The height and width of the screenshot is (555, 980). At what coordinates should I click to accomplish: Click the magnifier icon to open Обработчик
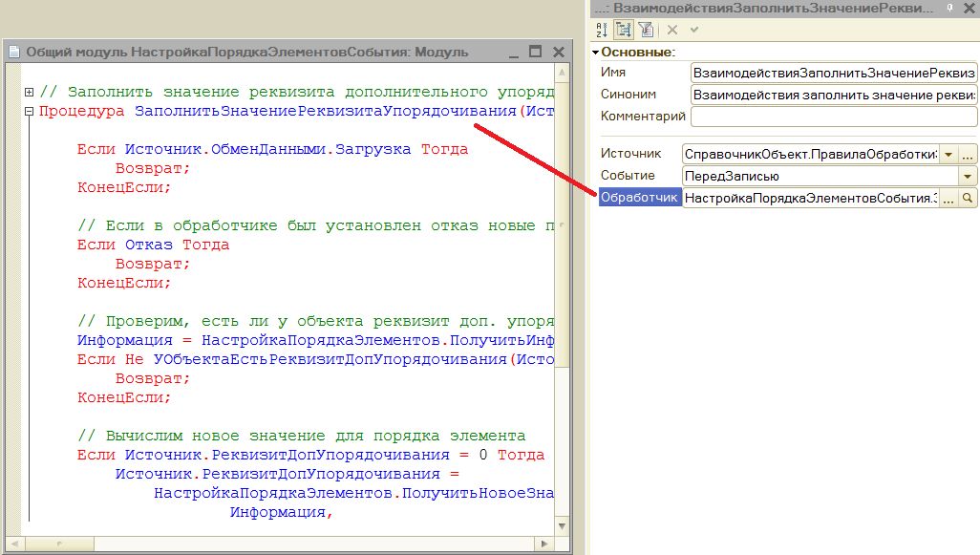[968, 198]
